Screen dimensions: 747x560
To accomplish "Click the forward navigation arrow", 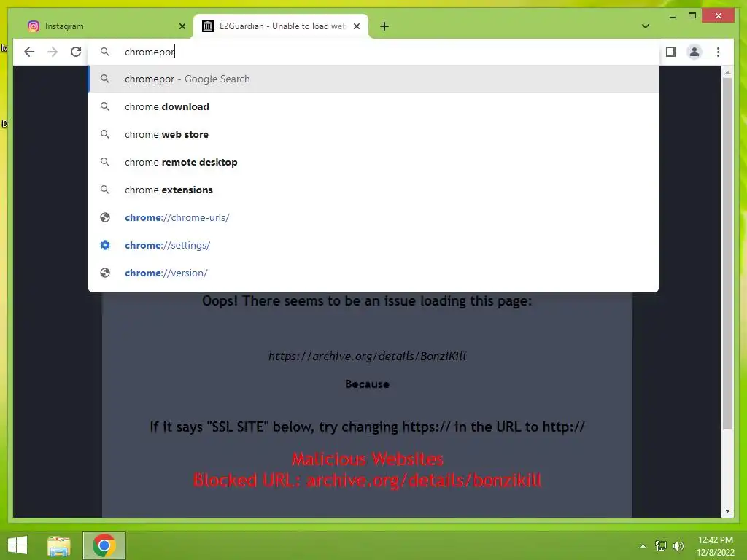I will point(53,52).
